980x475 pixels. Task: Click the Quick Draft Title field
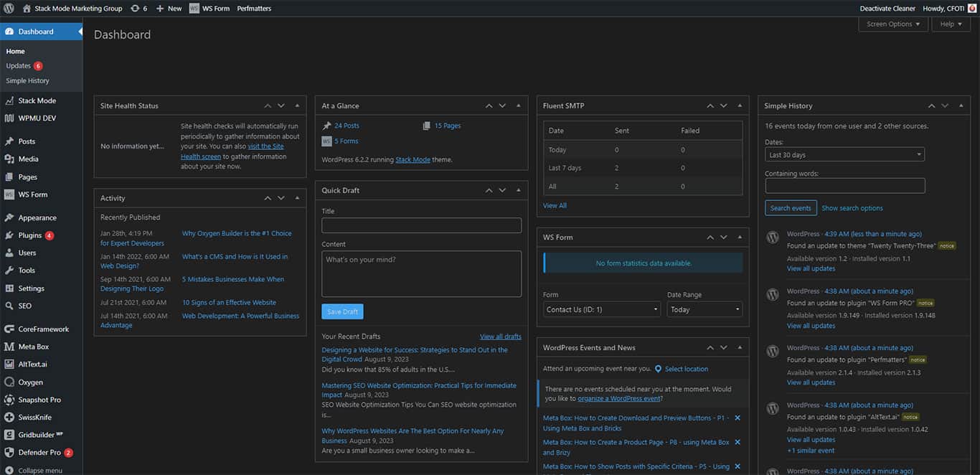(421, 224)
